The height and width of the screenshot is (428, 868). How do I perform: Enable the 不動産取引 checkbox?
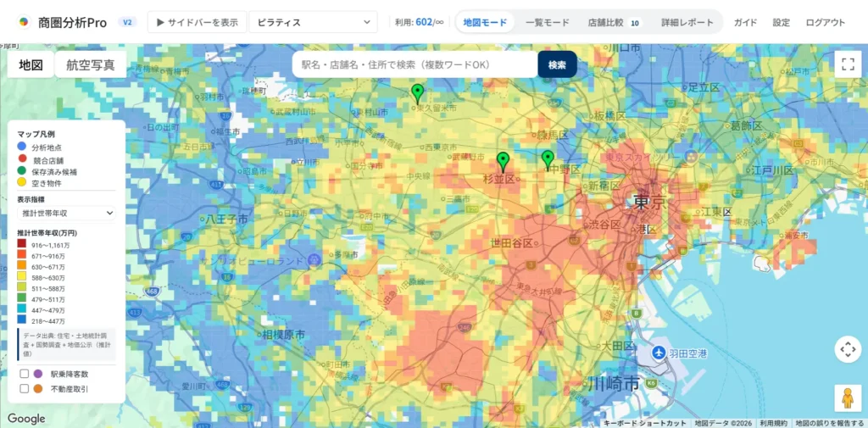(25, 389)
